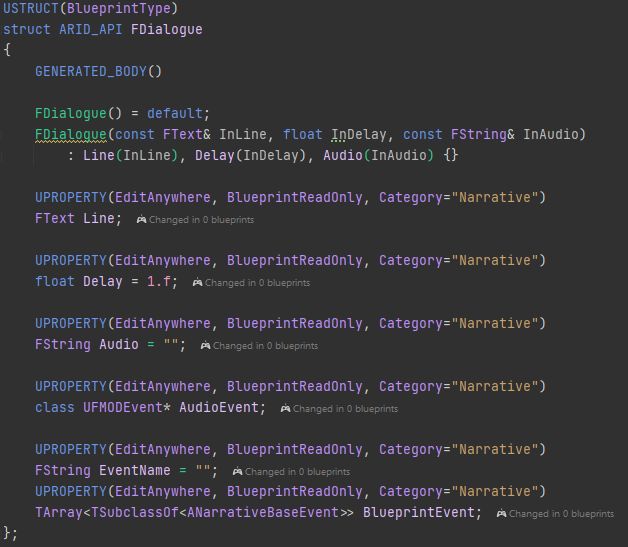Select the ARID_API macro

tap(91, 29)
